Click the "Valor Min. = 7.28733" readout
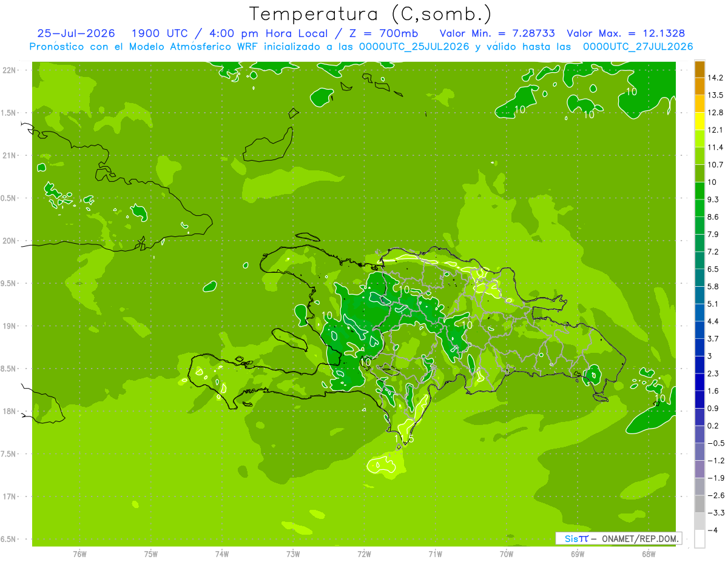Image resolution: width=728 pixels, height=562 pixels. 497,33
